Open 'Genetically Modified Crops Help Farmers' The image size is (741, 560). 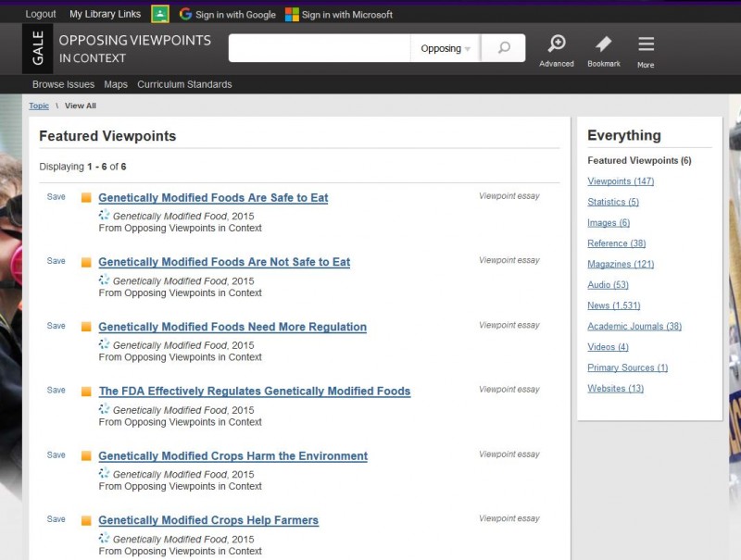(208, 520)
